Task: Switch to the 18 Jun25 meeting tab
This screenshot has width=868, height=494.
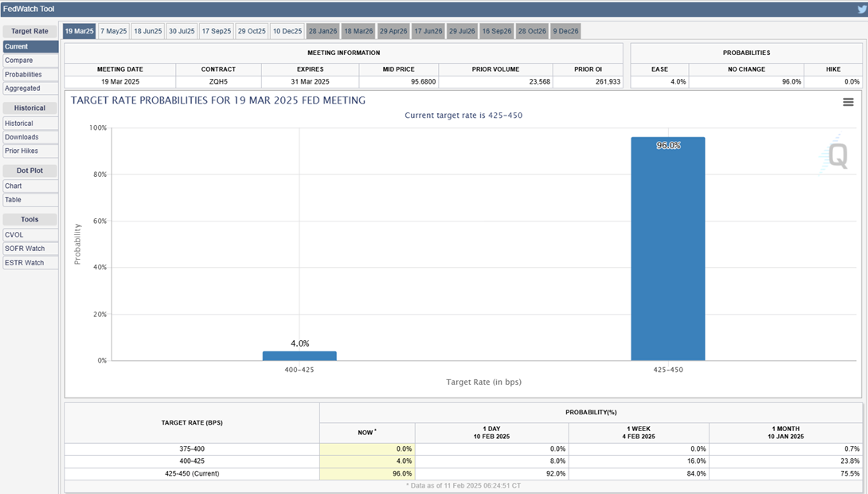Action: [148, 31]
